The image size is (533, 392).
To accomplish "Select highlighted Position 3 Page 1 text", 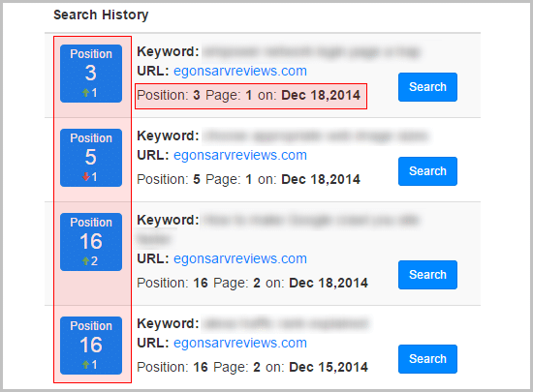I will pyautogui.click(x=251, y=96).
